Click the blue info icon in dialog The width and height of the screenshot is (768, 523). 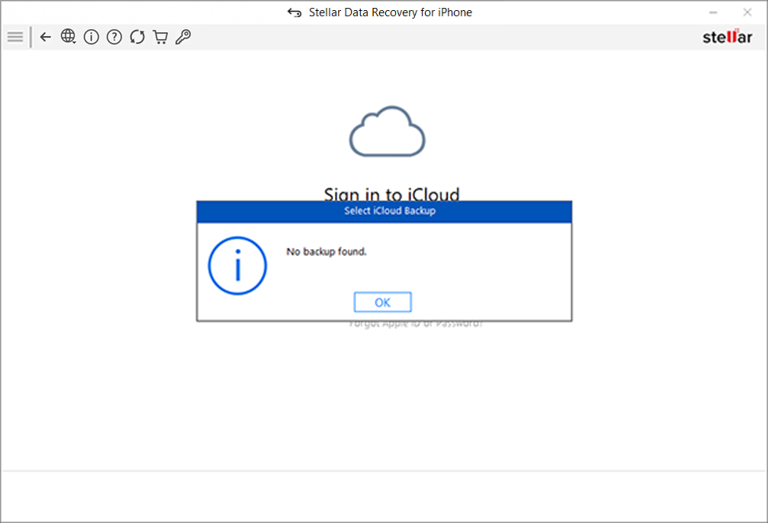238,266
